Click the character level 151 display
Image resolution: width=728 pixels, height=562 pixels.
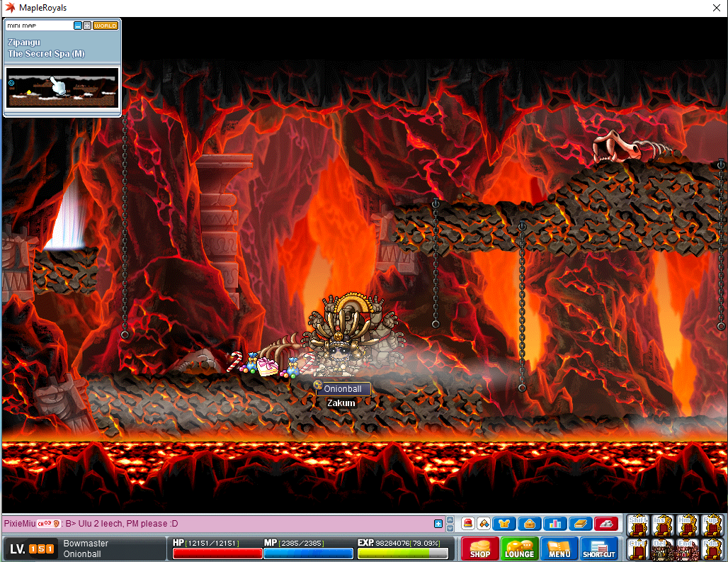coord(32,549)
